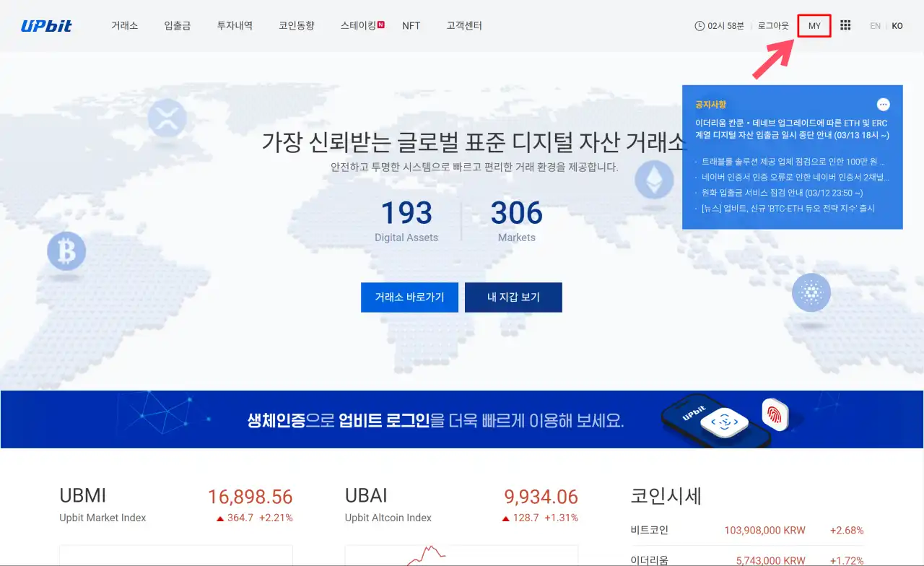Click the UBMI value 16,898.56
The image size is (924, 566).
pyautogui.click(x=250, y=497)
